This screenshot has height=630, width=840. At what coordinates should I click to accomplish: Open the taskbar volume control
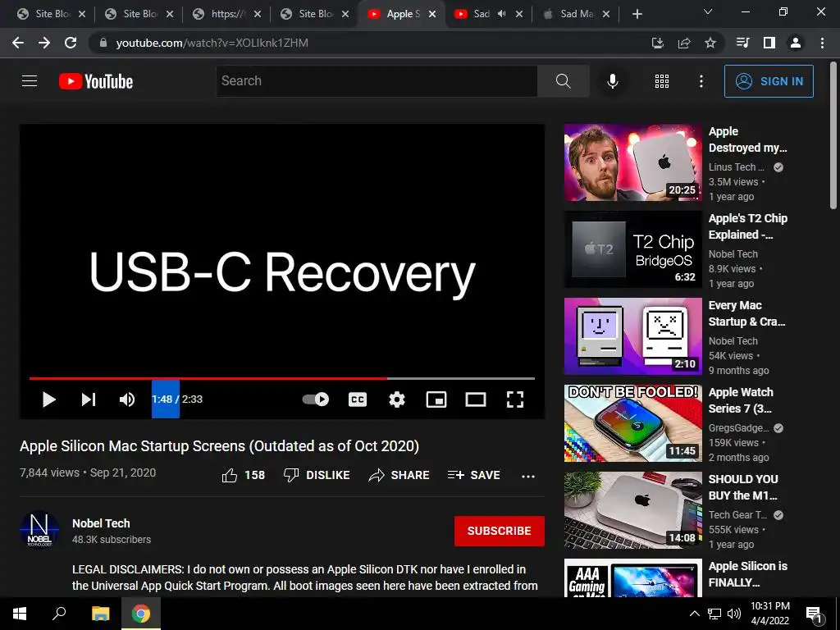pyautogui.click(x=734, y=614)
